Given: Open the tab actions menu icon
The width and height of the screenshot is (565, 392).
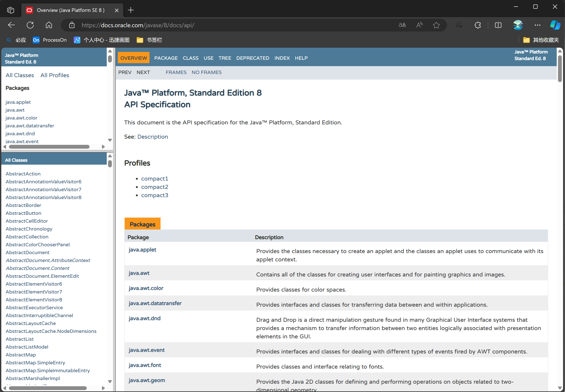Looking at the screenshot, I should tap(11, 10).
